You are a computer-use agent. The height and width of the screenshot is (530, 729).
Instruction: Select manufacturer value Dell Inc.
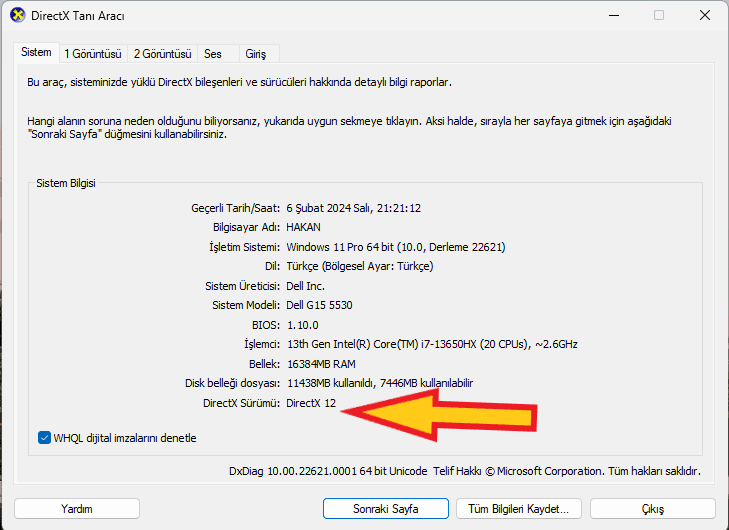pos(305,286)
